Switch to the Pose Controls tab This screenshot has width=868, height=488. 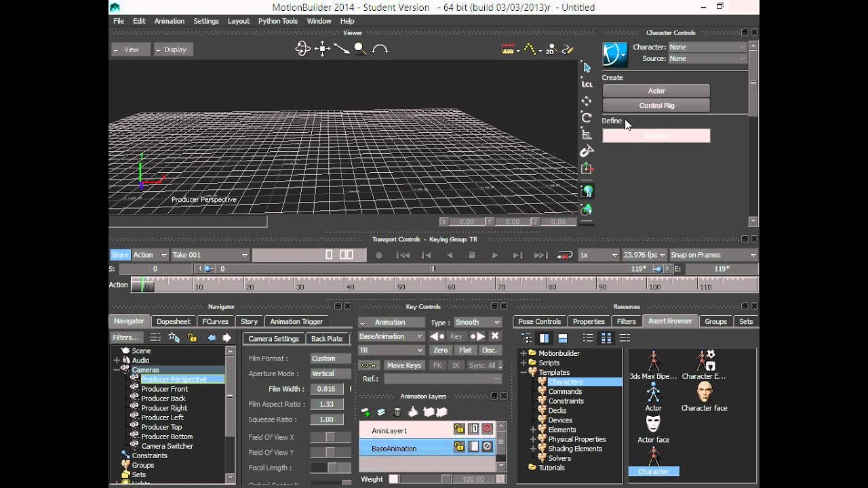point(539,321)
